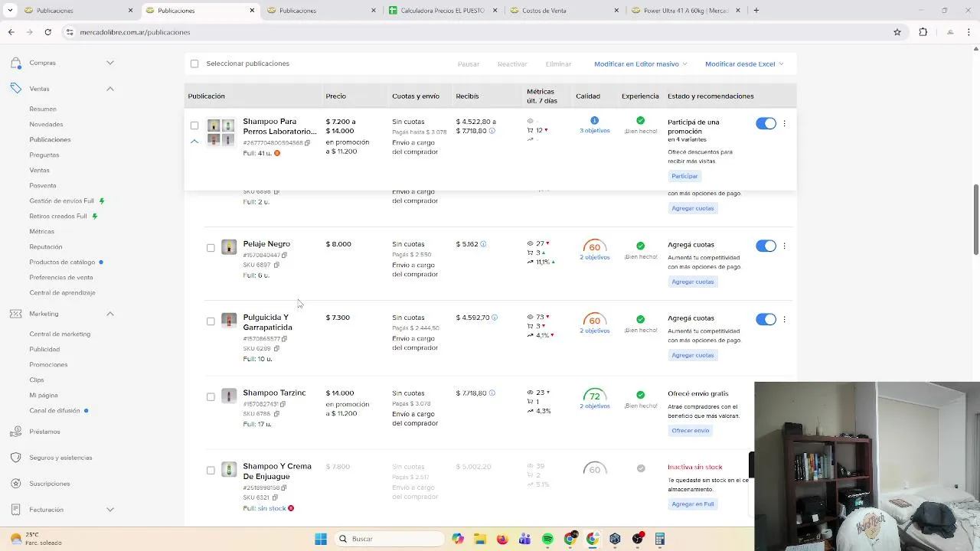Disable the Pelaje Negro publication toggle

(766, 246)
